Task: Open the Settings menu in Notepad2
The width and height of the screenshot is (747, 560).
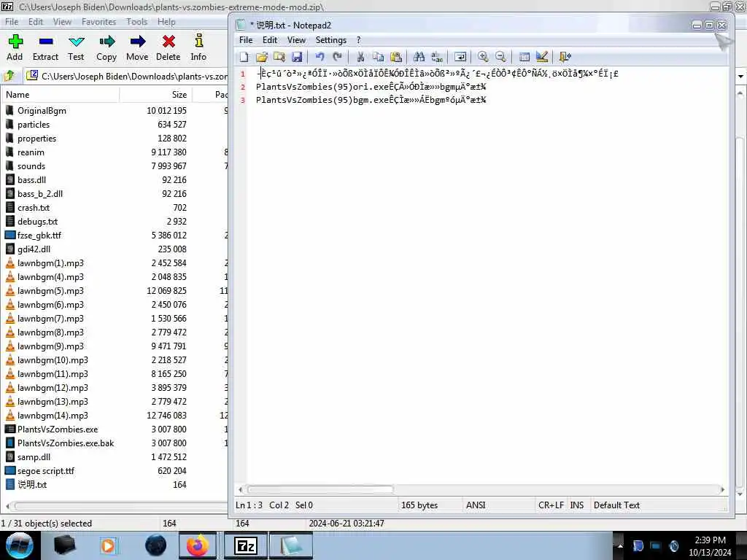Action: pyautogui.click(x=330, y=40)
